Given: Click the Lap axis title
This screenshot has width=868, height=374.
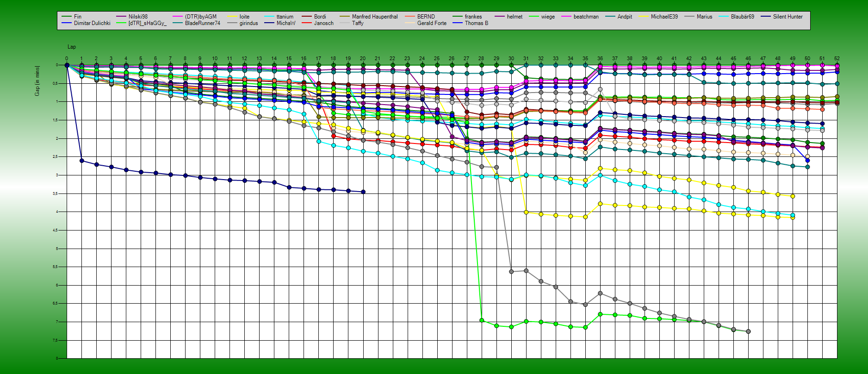Looking at the screenshot, I should pos(72,47).
